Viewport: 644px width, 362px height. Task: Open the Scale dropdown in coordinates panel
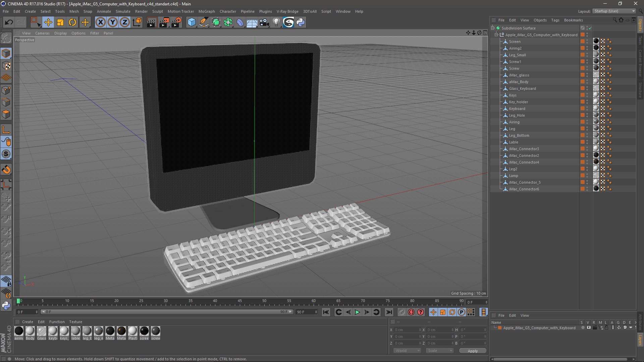pyautogui.click(x=439, y=351)
